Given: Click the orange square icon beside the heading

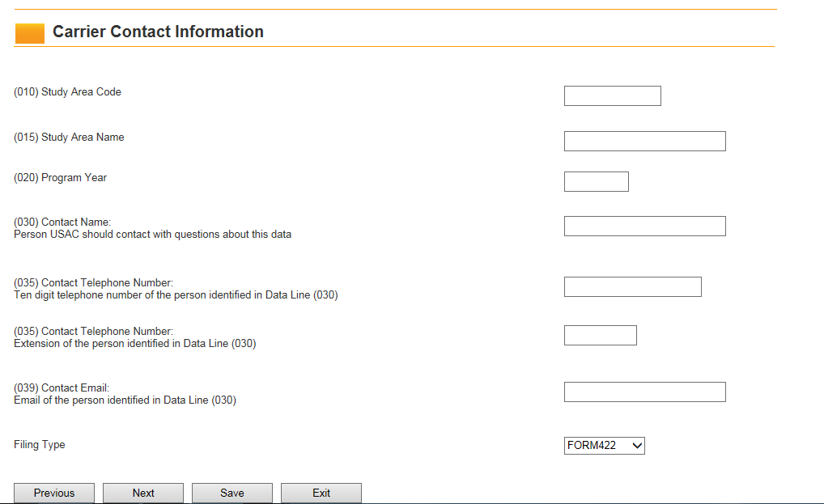Looking at the screenshot, I should [30, 33].
